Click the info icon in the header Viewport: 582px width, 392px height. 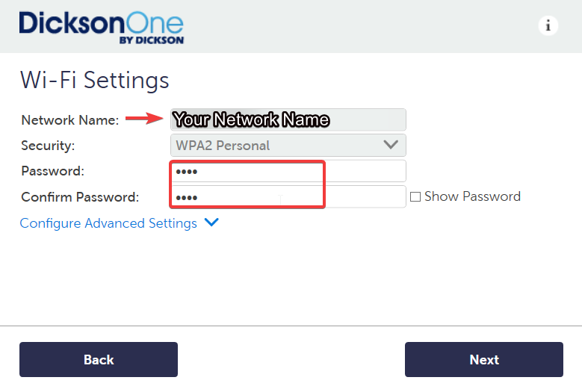click(548, 25)
